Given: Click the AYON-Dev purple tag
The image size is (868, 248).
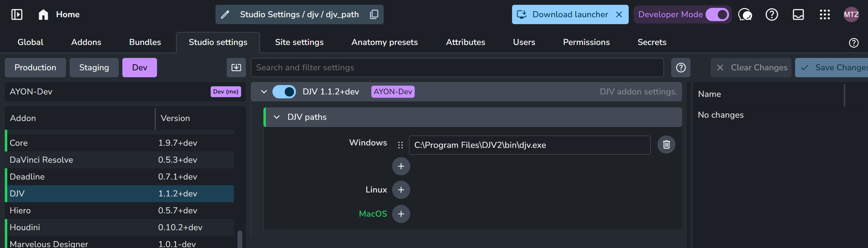Looking at the screenshot, I should 393,92.
